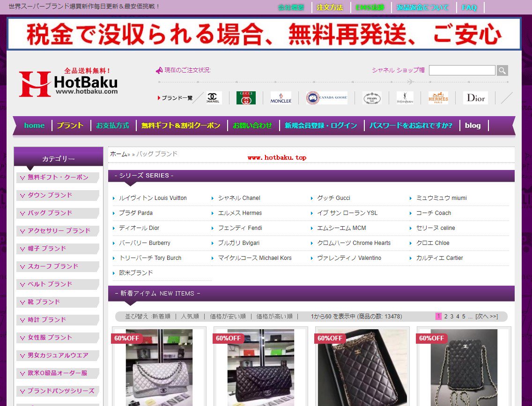The width and height of the screenshot is (532, 406).
Task: Open エルメス Hermes series link
Action: [x=240, y=213]
